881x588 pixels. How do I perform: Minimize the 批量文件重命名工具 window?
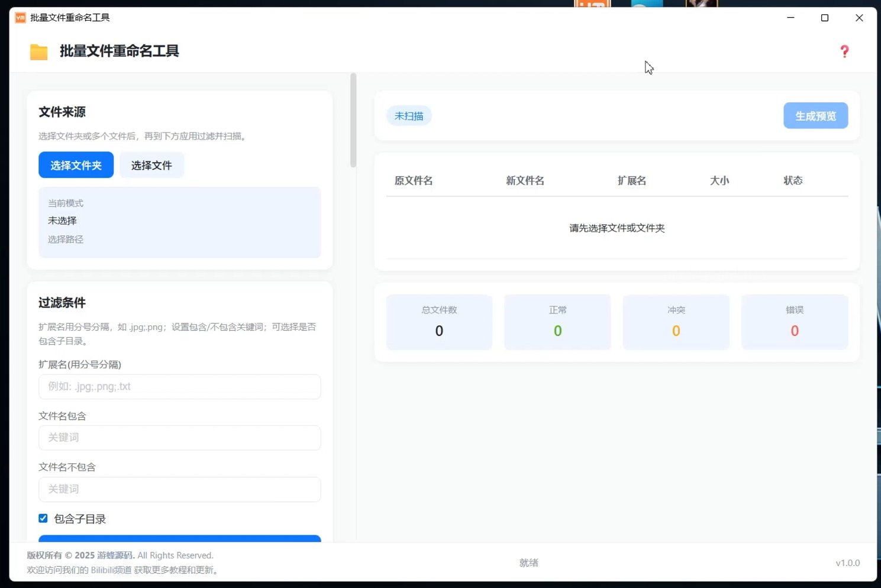pos(790,18)
